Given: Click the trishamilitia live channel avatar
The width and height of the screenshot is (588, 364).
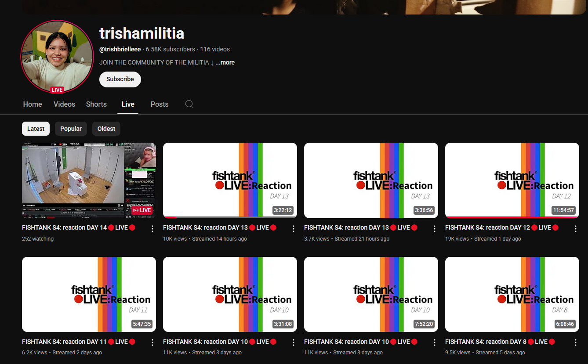Looking at the screenshot, I should (x=57, y=57).
